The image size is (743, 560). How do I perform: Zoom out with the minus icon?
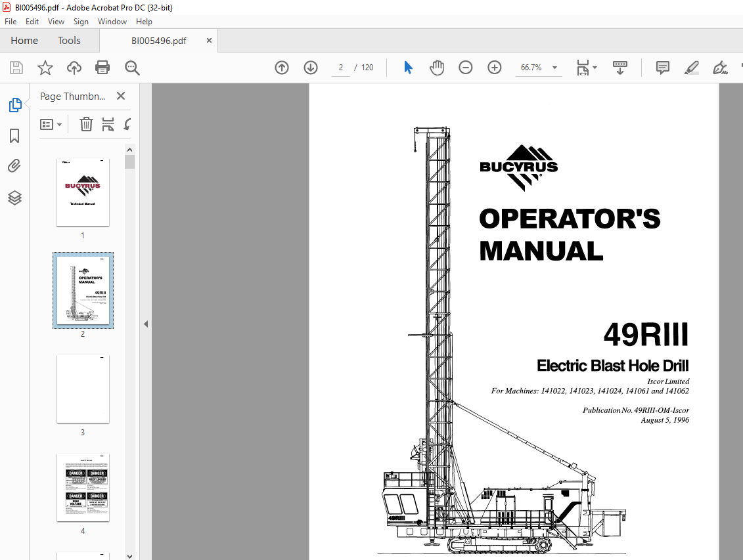(465, 68)
